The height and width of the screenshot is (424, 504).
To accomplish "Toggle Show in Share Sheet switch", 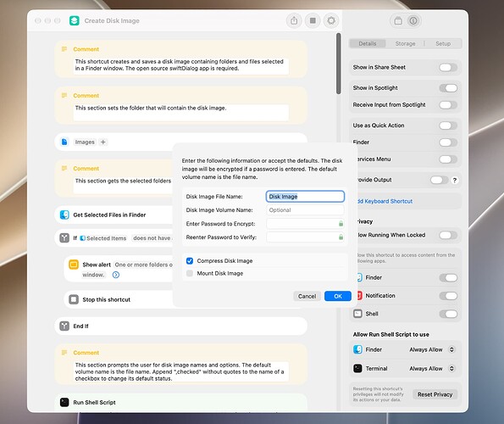I will [x=448, y=67].
